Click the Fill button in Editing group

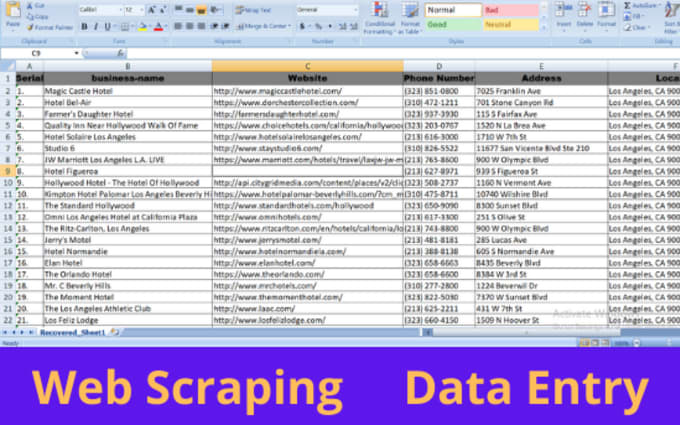[x=634, y=16]
